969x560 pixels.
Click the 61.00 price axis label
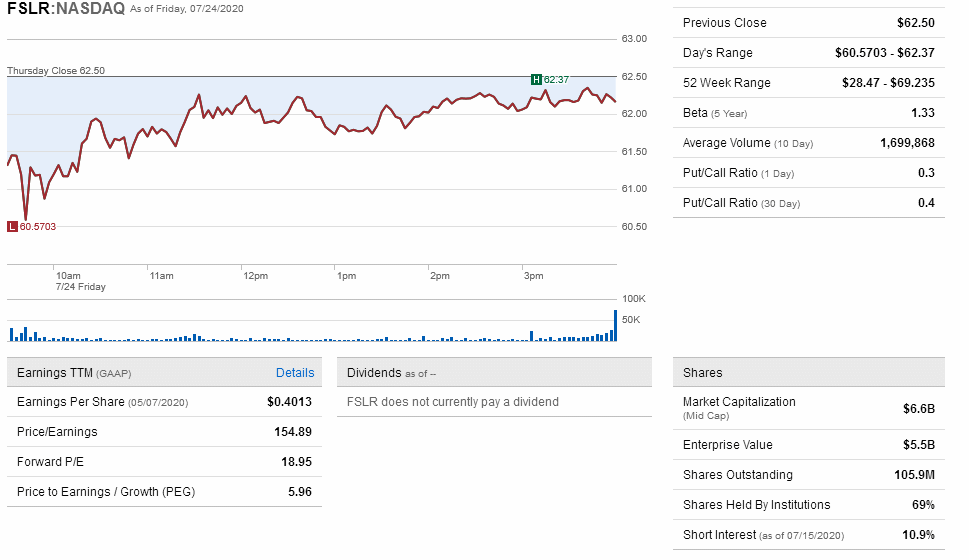coord(634,189)
